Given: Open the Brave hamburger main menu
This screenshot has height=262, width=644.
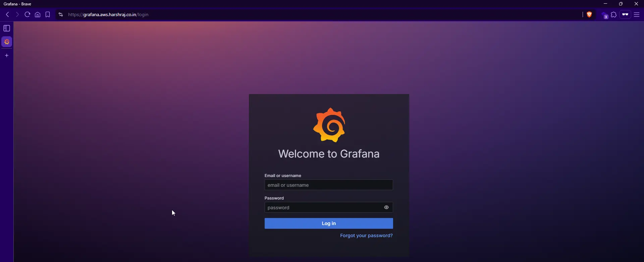Looking at the screenshot, I should pyautogui.click(x=637, y=15).
